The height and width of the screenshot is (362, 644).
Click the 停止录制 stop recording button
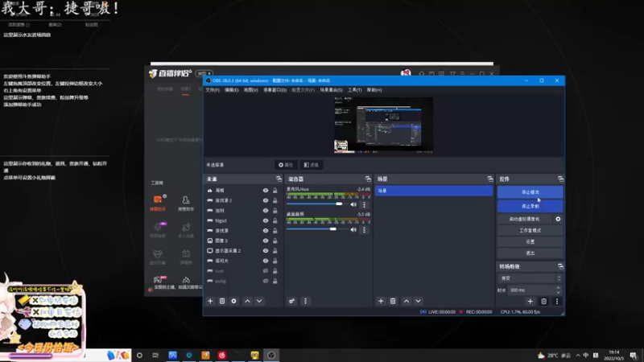pos(530,206)
